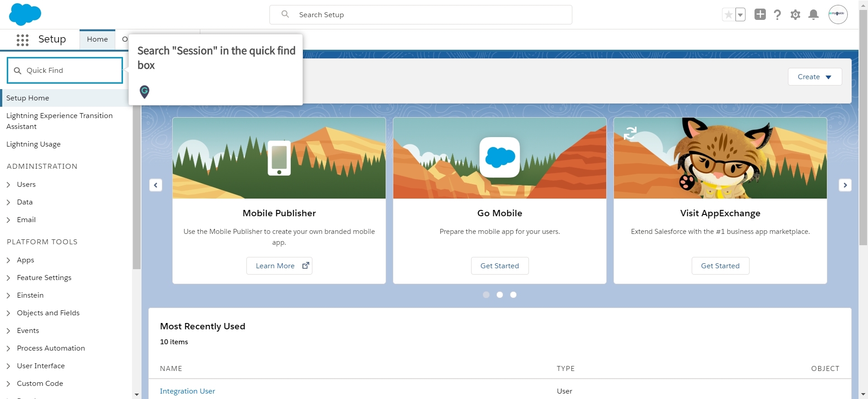Open the setup gear icon

(x=795, y=15)
